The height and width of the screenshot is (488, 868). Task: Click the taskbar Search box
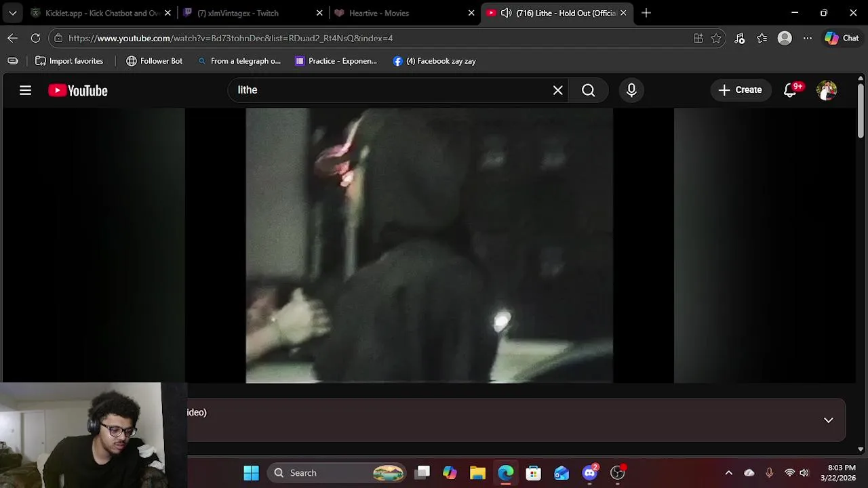click(x=337, y=473)
